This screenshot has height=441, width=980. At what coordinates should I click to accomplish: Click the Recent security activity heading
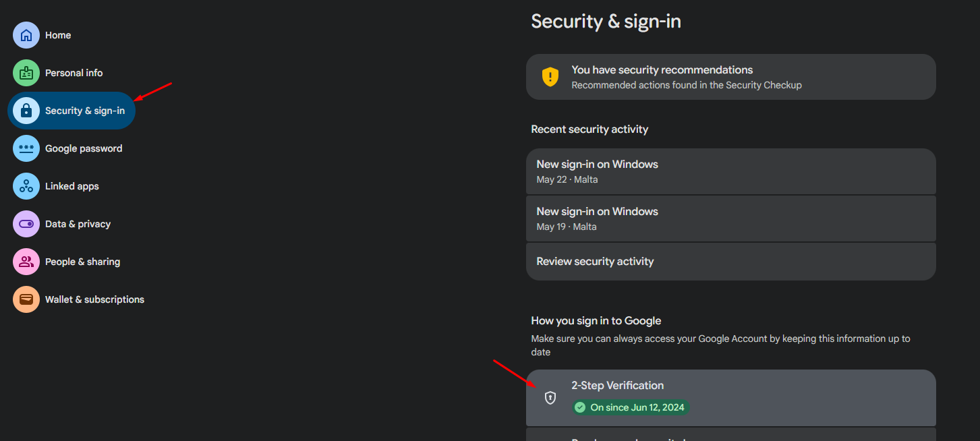coord(589,129)
